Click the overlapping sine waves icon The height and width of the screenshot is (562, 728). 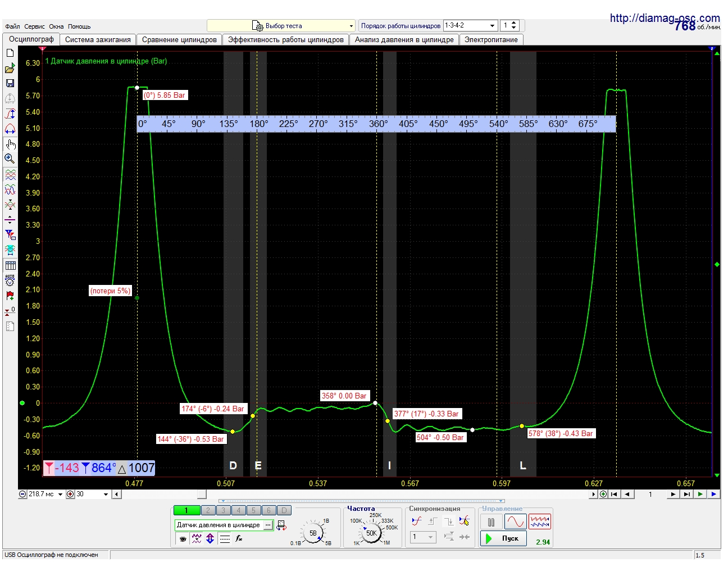coord(10,191)
